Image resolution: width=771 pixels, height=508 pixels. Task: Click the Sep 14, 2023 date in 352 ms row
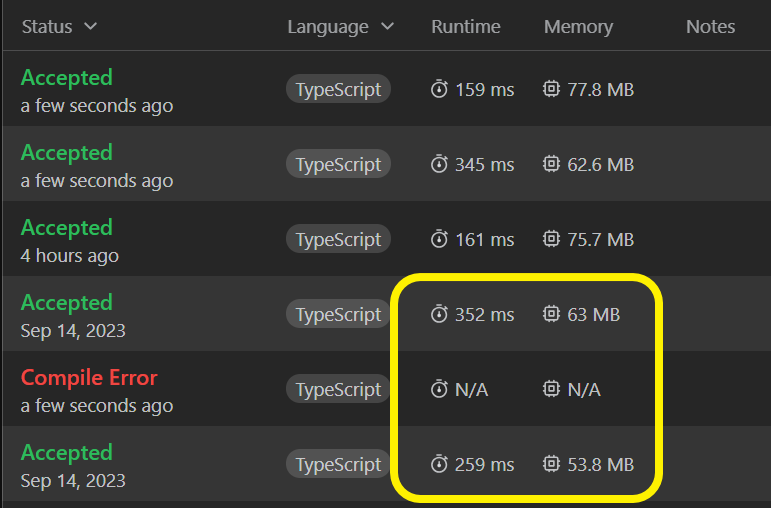(x=73, y=330)
